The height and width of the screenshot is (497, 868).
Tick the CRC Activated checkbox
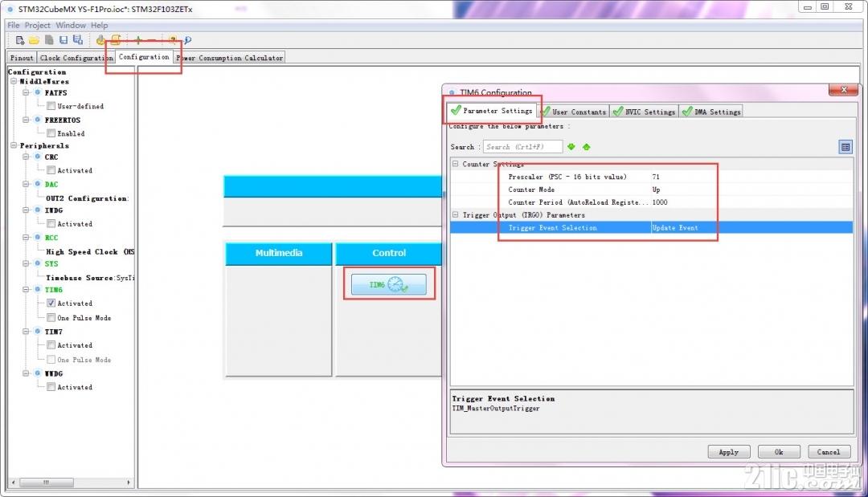[x=51, y=170]
